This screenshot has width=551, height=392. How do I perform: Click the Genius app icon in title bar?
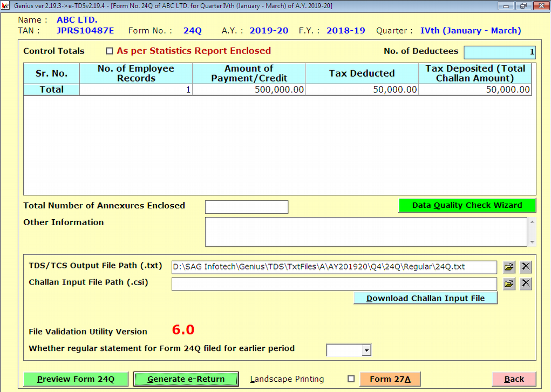6,5
